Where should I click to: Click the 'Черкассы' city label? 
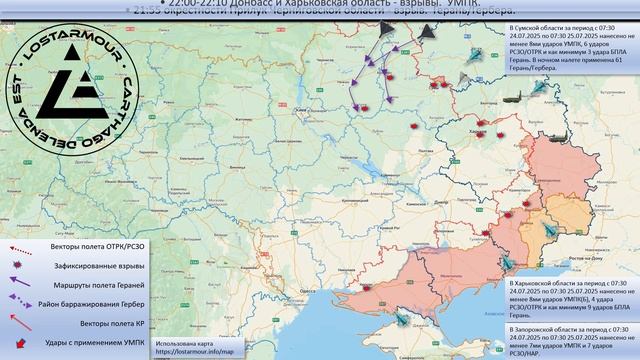click(x=348, y=157)
